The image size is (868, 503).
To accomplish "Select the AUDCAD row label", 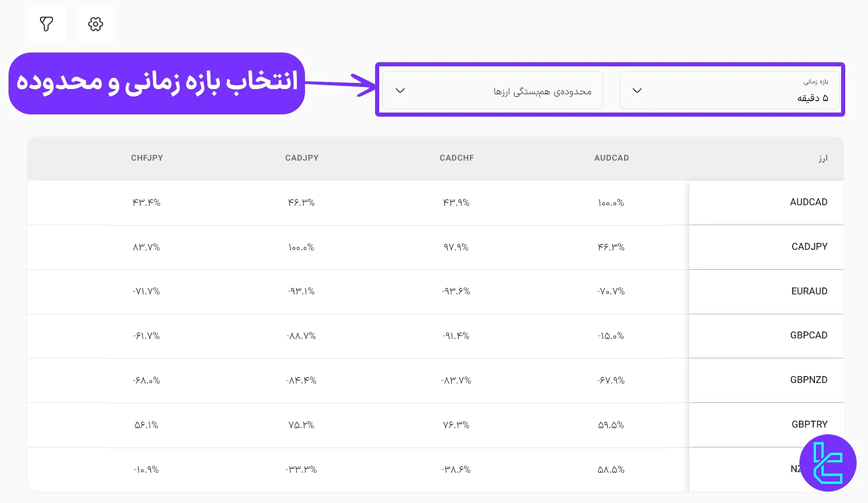I will click(809, 202).
